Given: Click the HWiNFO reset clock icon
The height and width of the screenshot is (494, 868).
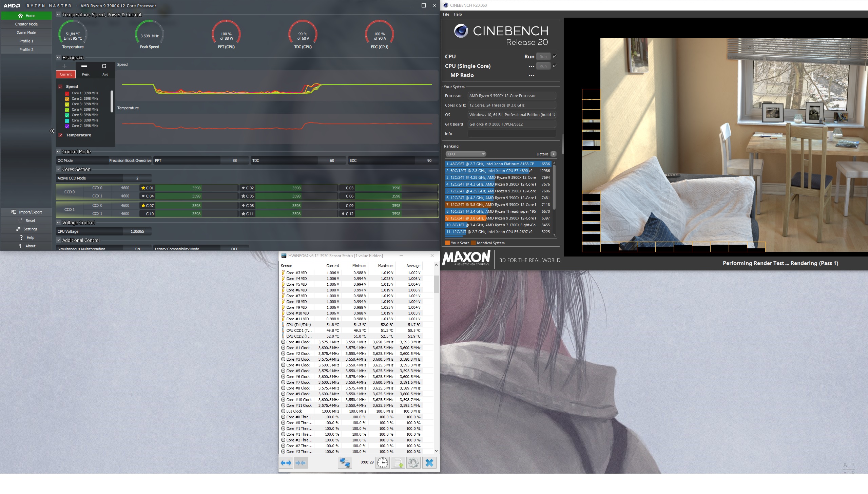Looking at the screenshot, I should tap(382, 463).
